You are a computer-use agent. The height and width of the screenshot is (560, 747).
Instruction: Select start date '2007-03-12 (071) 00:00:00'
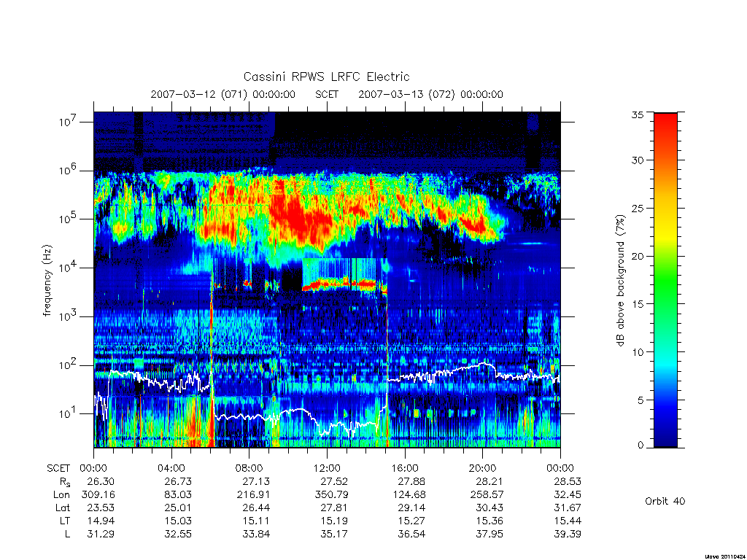pyautogui.click(x=223, y=94)
